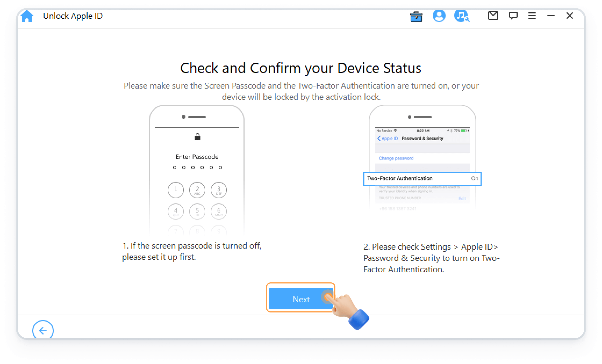Click the chat/comment icon
Screen dimensions: 602x364
click(512, 16)
